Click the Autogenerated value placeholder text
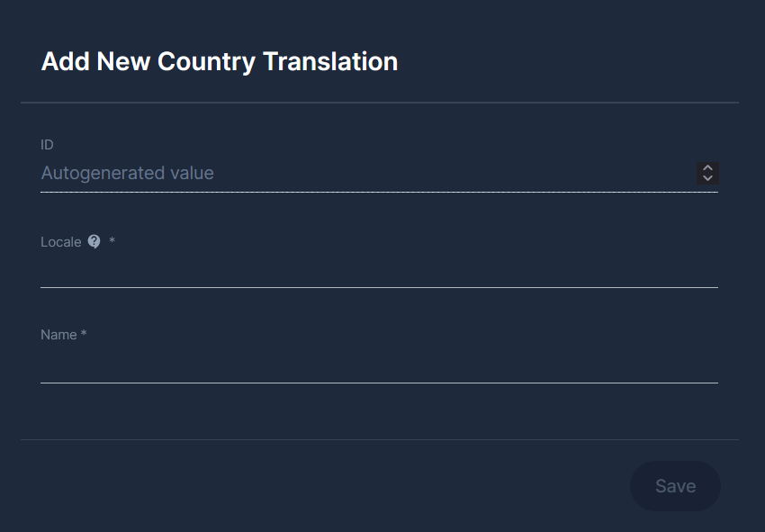Image resolution: width=765 pixels, height=532 pixels. pyautogui.click(x=128, y=173)
